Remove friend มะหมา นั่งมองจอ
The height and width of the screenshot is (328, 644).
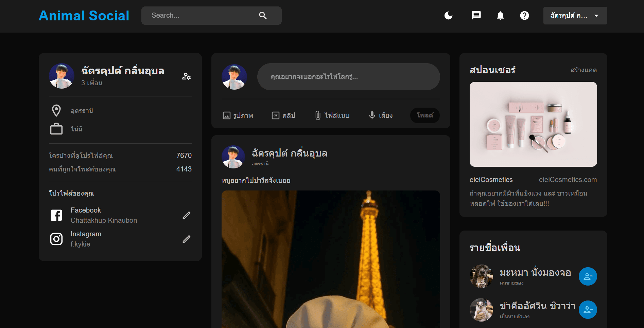click(588, 276)
